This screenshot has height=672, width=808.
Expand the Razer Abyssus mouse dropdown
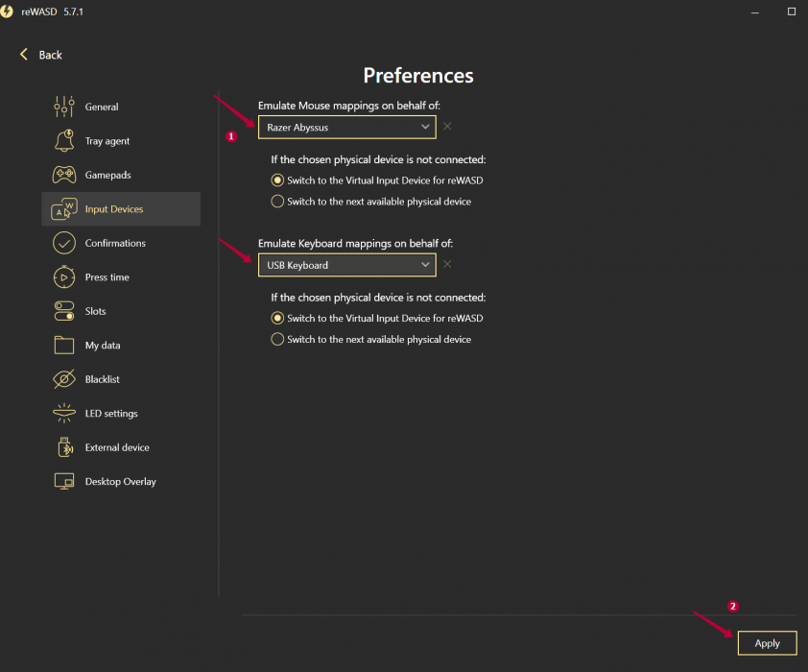(x=346, y=128)
